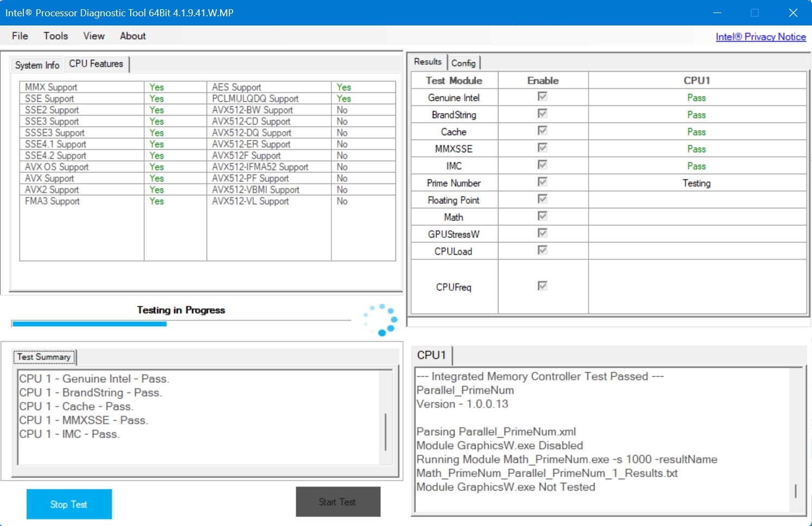Viewport: 812px width, 526px height.
Task: Toggle the Floating Point enable checkbox
Action: [x=542, y=199]
